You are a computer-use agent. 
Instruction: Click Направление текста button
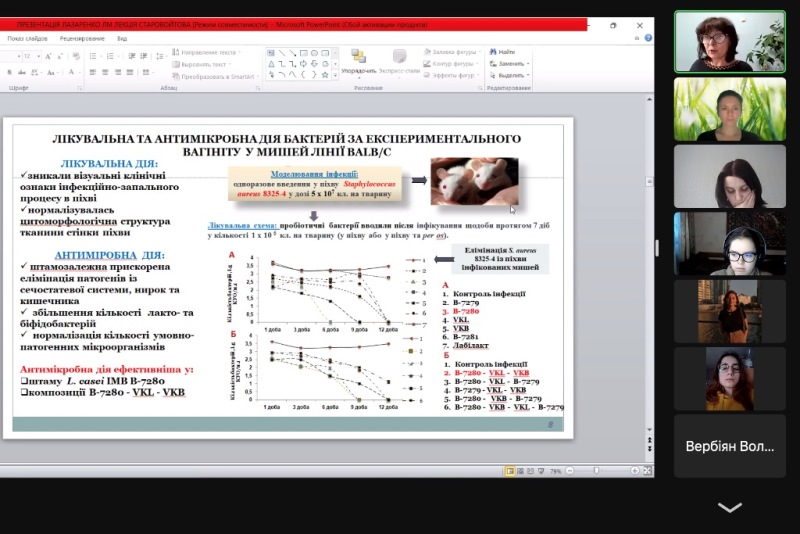(208, 51)
